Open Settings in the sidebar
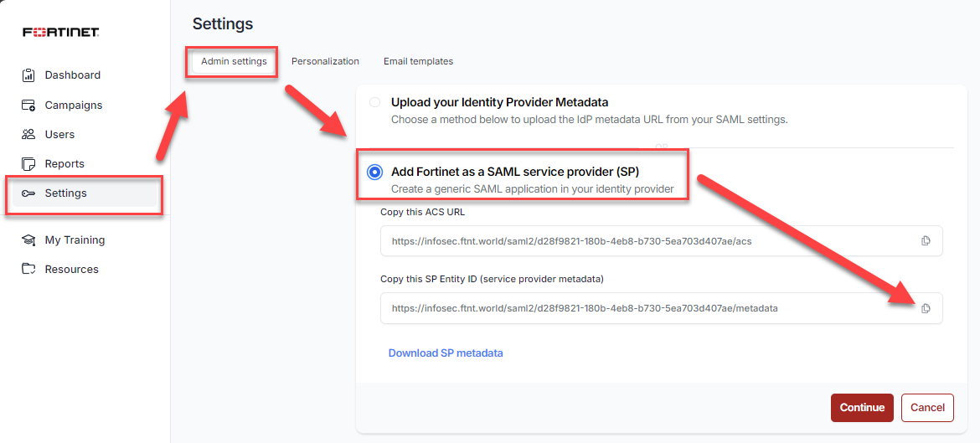The image size is (980, 443). tap(85, 193)
